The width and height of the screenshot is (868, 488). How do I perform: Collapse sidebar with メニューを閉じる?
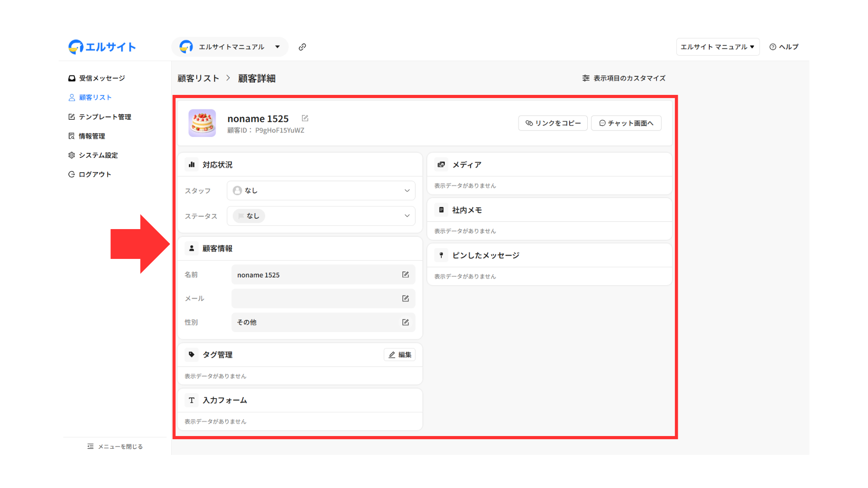click(115, 446)
